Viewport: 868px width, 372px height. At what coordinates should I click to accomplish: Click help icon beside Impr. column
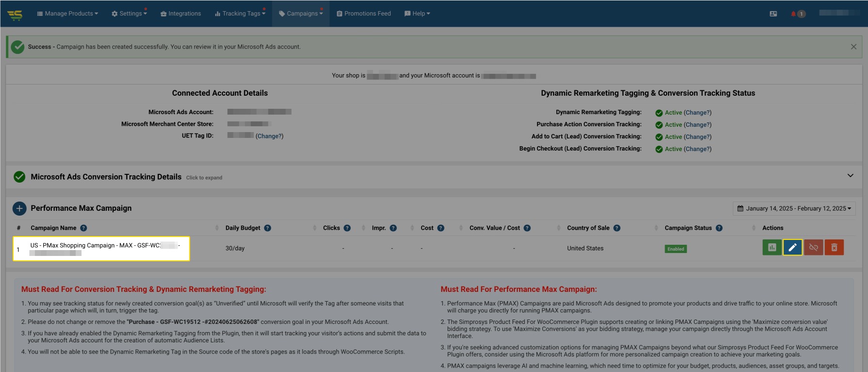tap(393, 228)
